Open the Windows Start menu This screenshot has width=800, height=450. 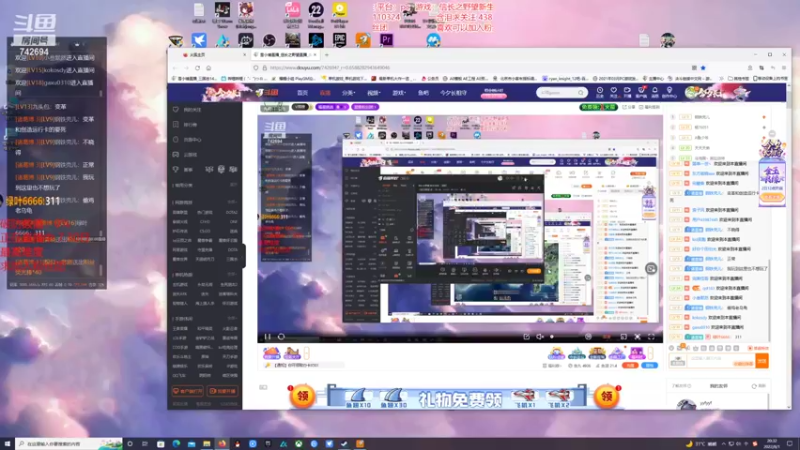coord(7,444)
